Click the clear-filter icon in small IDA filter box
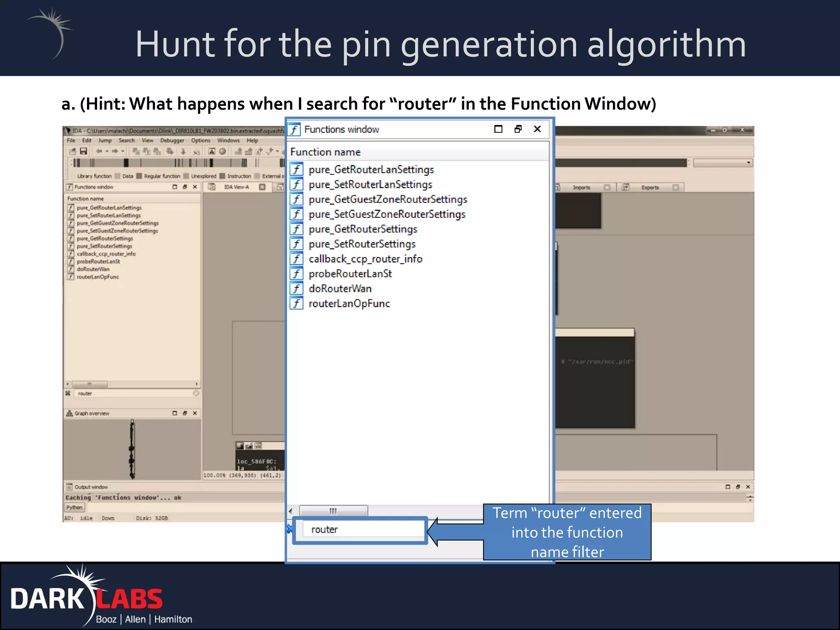840x630 pixels. [196, 393]
